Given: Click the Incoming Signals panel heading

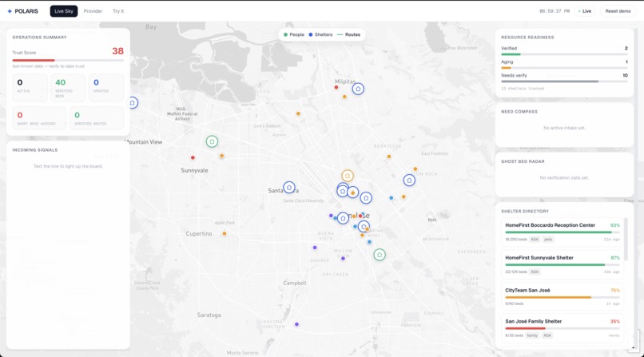Looking at the screenshot, I should 35,150.
